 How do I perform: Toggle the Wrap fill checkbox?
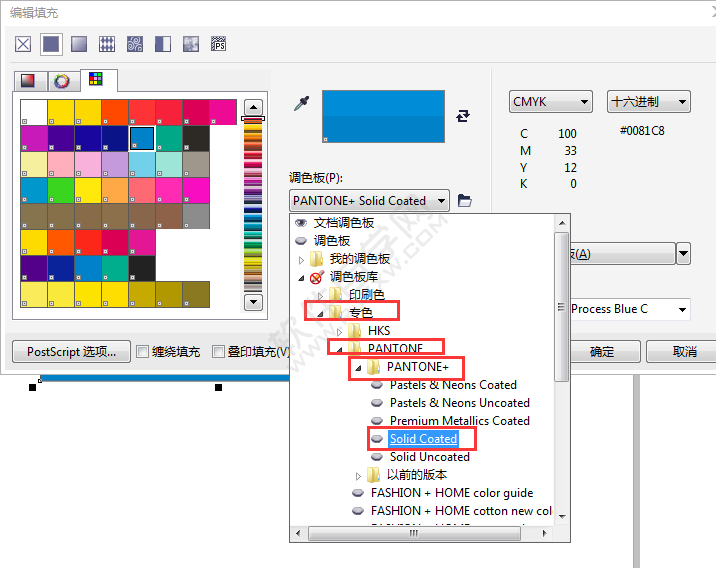143,352
